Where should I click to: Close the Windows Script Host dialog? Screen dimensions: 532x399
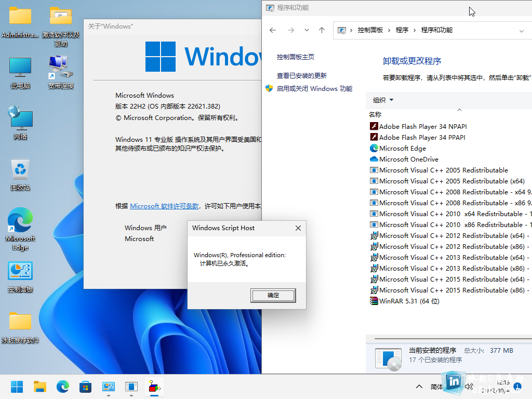pos(298,228)
